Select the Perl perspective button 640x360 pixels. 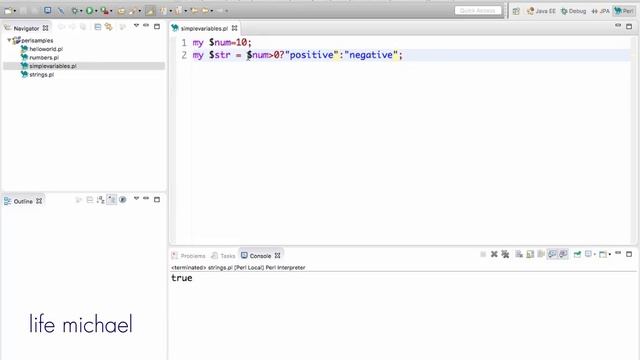click(624, 11)
